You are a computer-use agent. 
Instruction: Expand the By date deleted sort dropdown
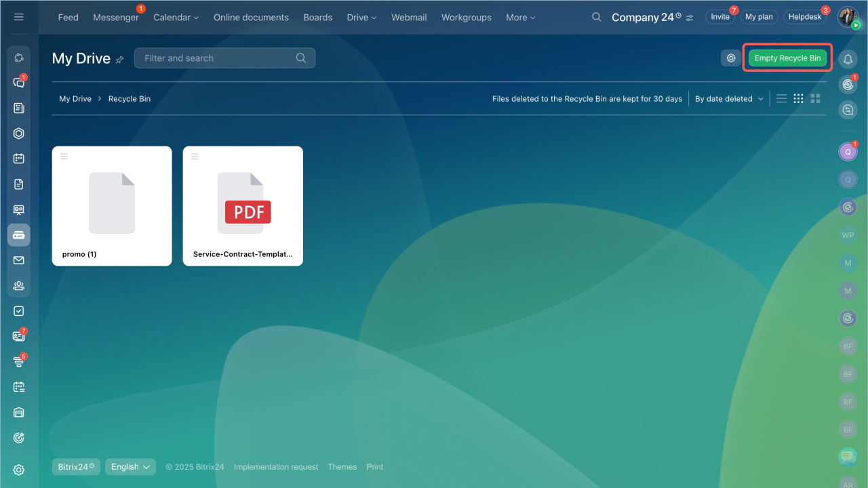click(729, 99)
